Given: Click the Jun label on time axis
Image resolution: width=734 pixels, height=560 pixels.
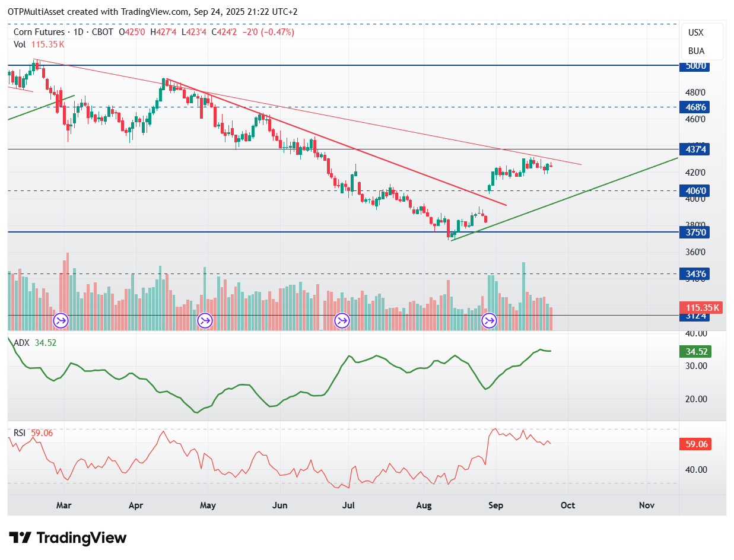Looking at the screenshot, I should coord(279,505).
